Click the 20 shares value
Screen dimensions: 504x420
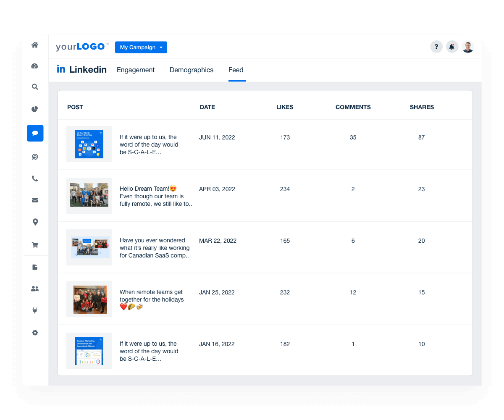point(421,241)
